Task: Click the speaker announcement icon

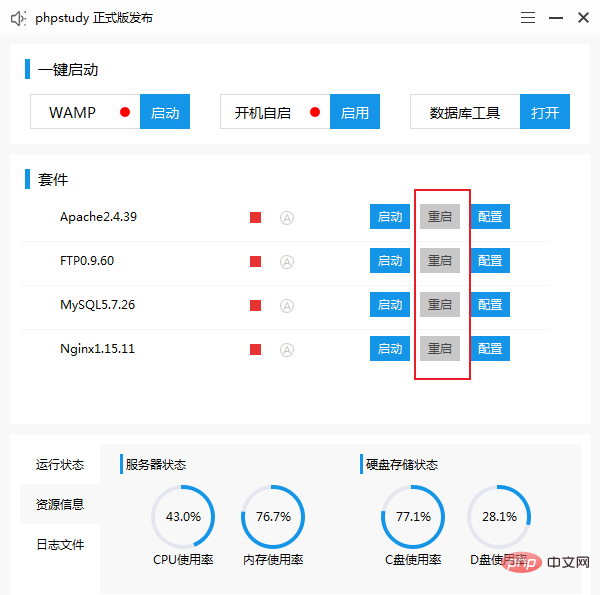Action: coord(18,18)
